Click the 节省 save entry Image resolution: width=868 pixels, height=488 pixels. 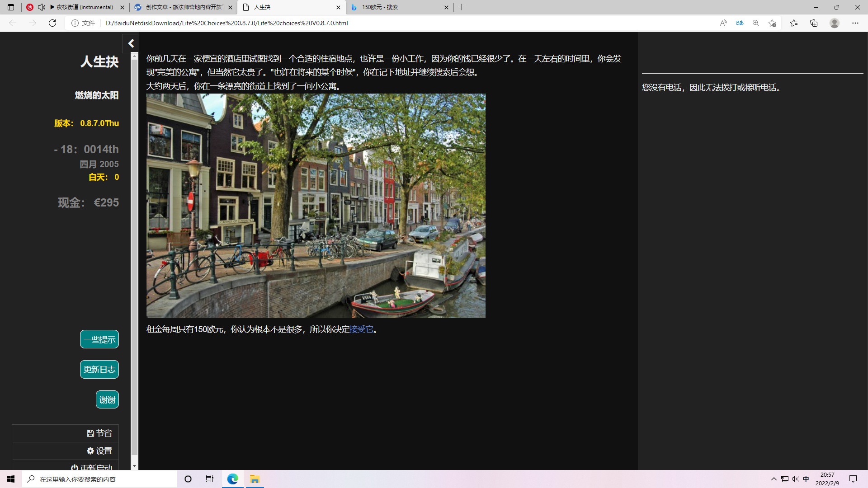tap(99, 433)
